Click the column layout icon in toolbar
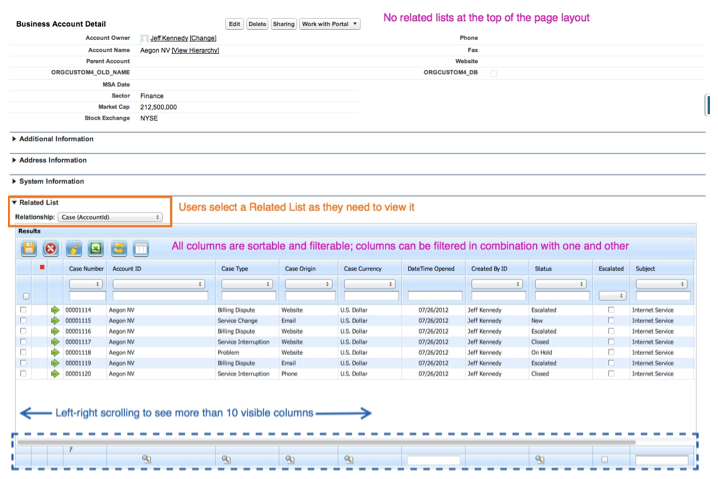The width and height of the screenshot is (718, 479). tap(141, 248)
